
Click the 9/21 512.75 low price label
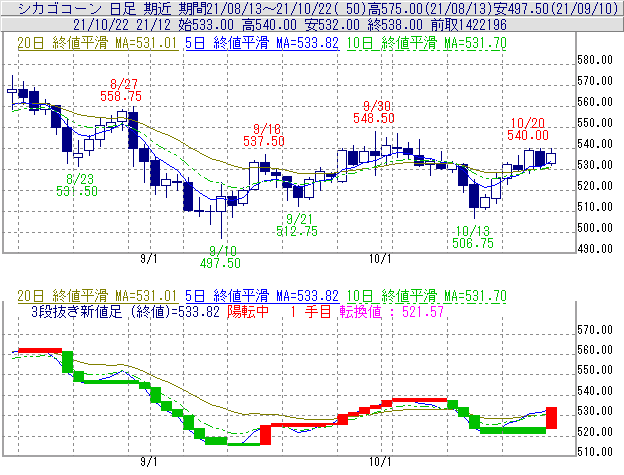tap(297, 225)
